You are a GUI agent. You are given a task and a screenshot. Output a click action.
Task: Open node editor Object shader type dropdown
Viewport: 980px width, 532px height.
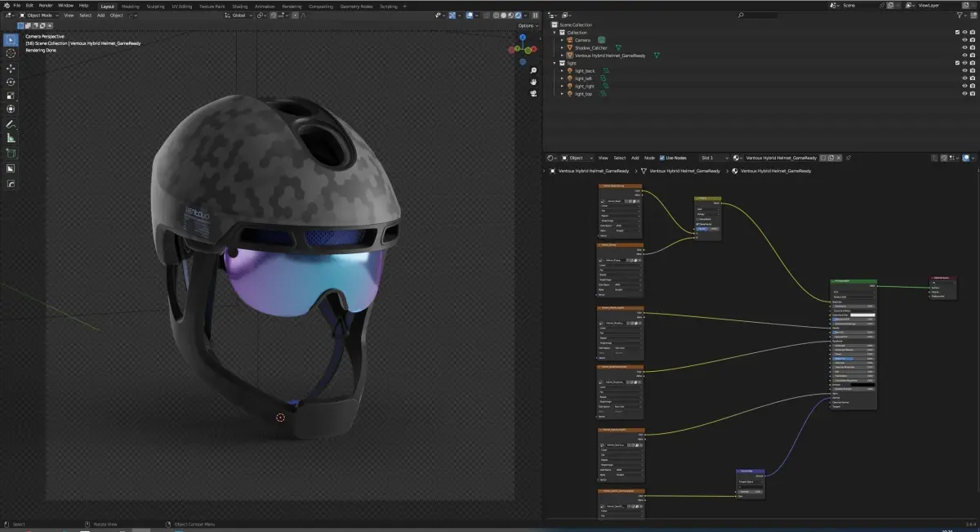click(577, 158)
